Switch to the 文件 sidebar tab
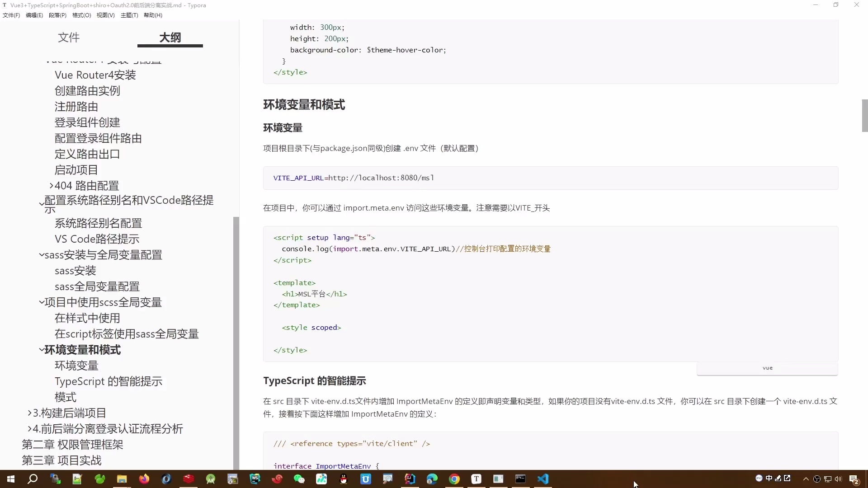The image size is (868, 488). [x=68, y=38]
